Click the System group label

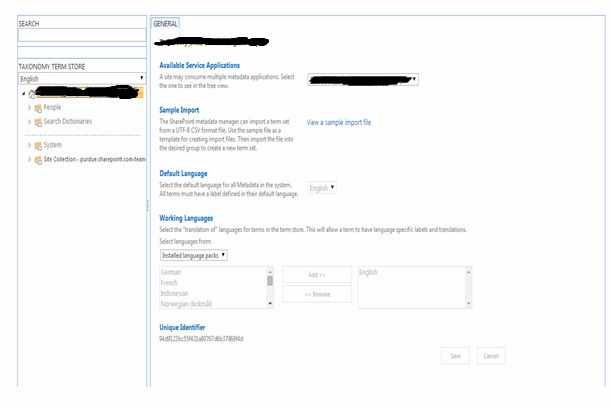[x=53, y=145]
